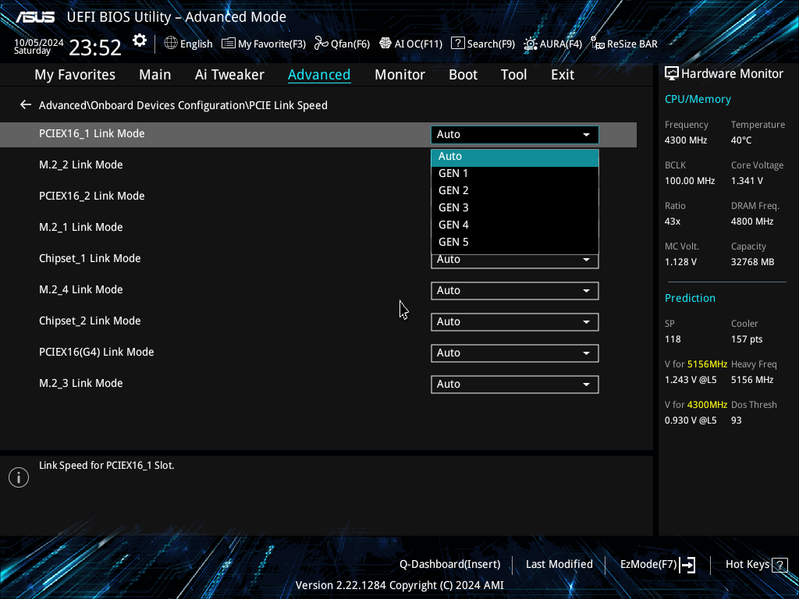Select the M.2_4 Link Mode label

pyautogui.click(x=81, y=289)
